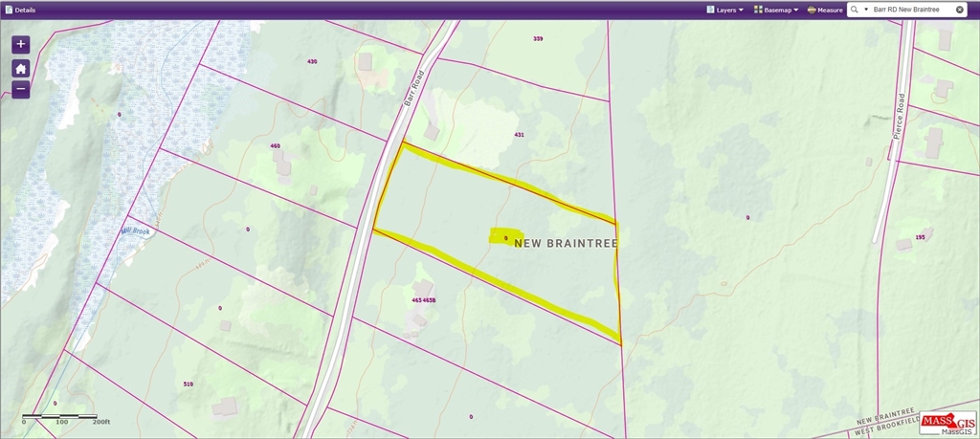
Task: Expand the Layers dropdown menu
Action: [724, 10]
